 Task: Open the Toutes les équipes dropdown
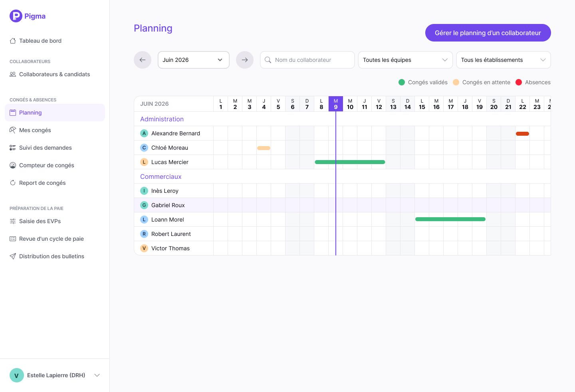pyautogui.click(x=405, y=60)
